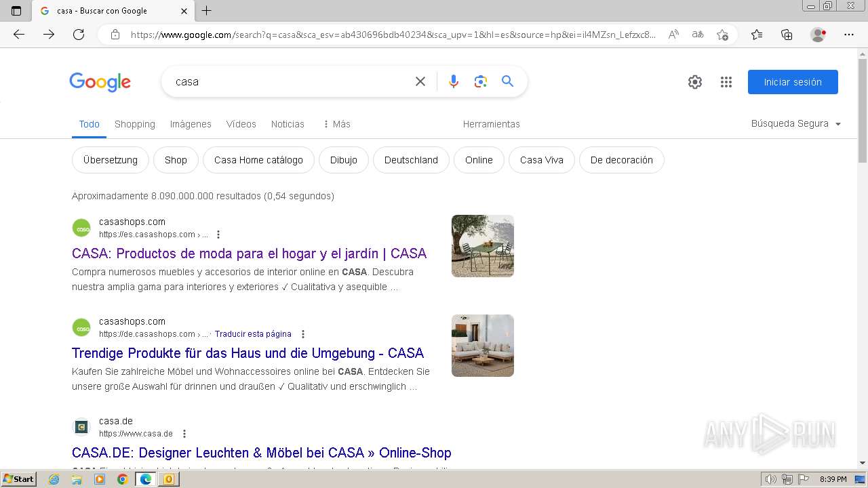Open options for casa.de result
The image size is (868, 488).
click(x=184, y=434)
